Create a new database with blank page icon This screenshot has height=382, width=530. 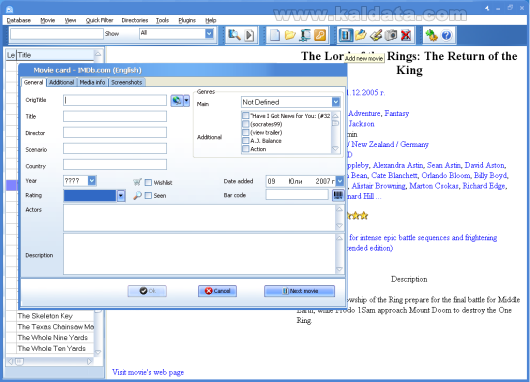pos(275,35)
